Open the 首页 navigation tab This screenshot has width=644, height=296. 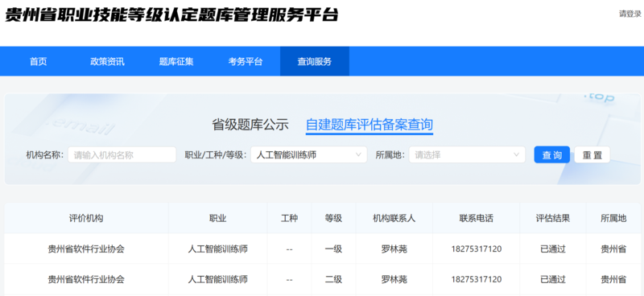38,62
